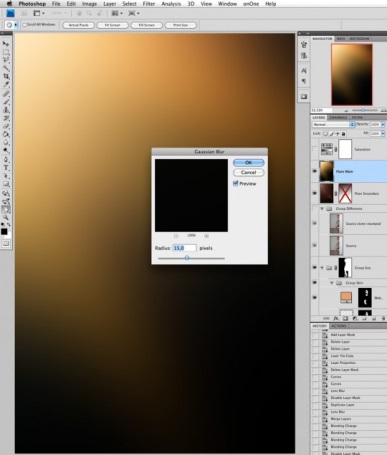
Task: Click the Gaussian Blur radius slider handle
Action: [187, 258]
